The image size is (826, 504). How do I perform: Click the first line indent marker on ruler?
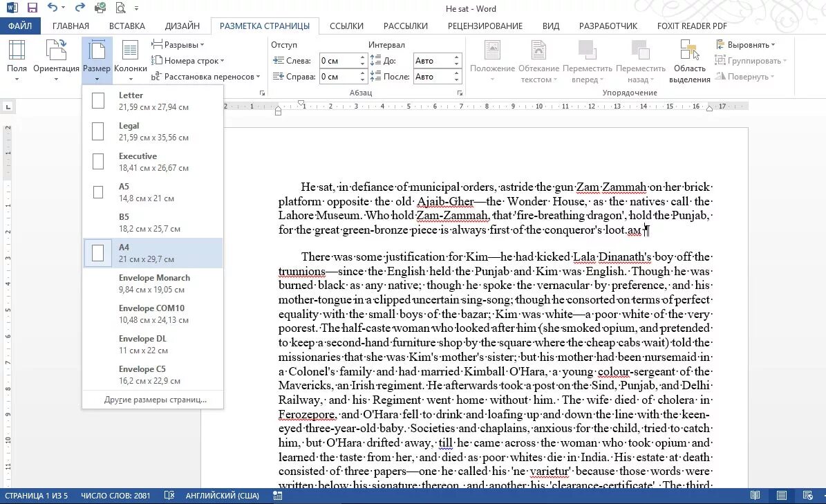click(x=301, y=103)
